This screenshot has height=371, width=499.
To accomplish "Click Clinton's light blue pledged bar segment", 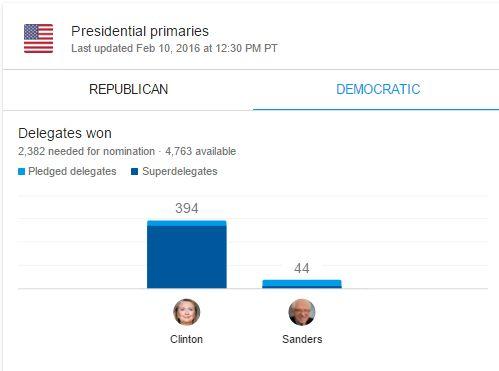I will click(x=187, y=223).
